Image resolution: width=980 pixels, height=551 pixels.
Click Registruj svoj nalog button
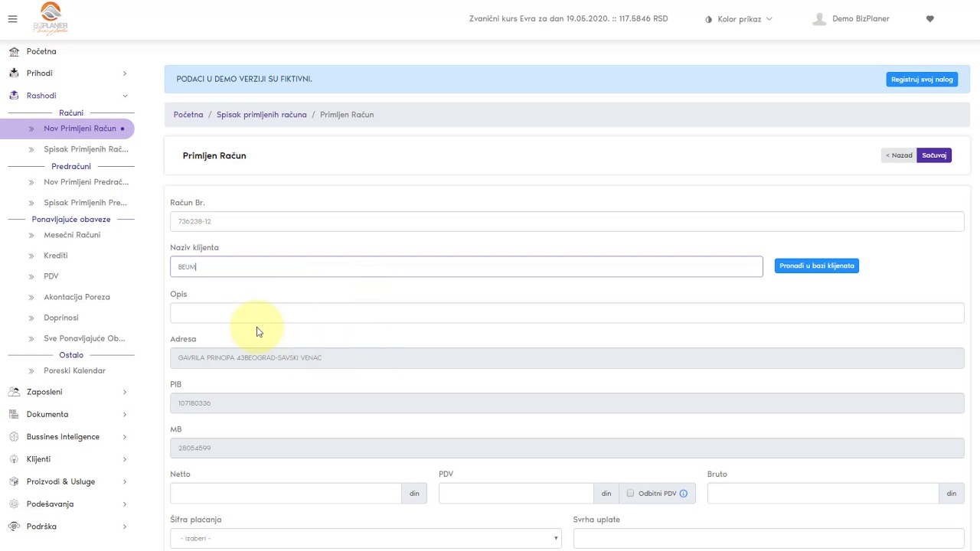(x=922, y=80)
